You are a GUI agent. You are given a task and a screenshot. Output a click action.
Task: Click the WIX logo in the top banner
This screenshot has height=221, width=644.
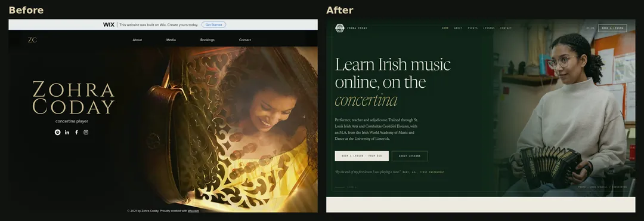point(109,24)
